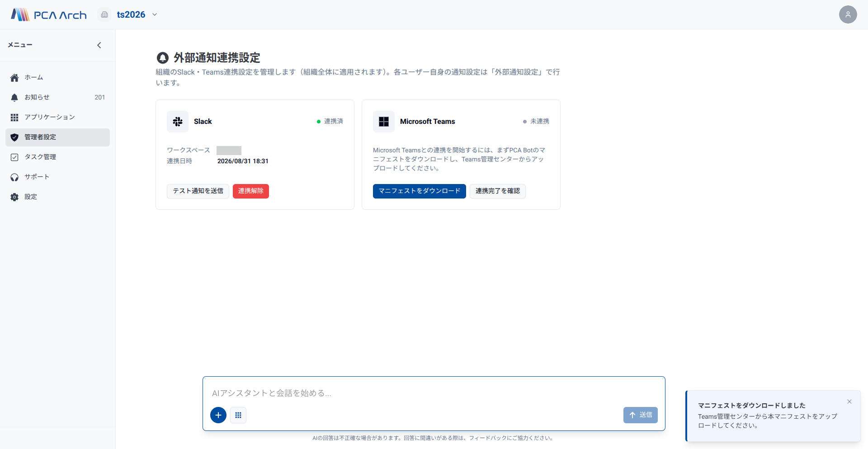This screenshot has height=449, width=868.
Task: Go to ホーム in sidebar
Action: [57, 78]
